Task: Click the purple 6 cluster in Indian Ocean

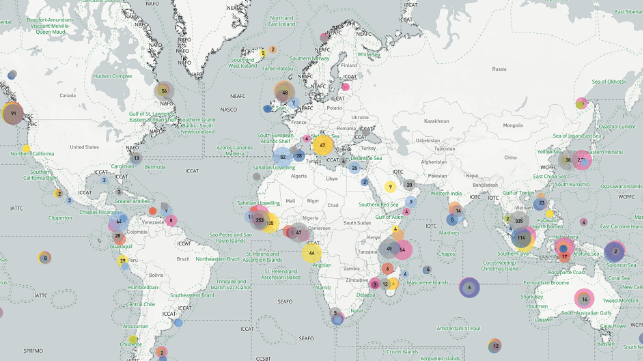Action: 470,288
